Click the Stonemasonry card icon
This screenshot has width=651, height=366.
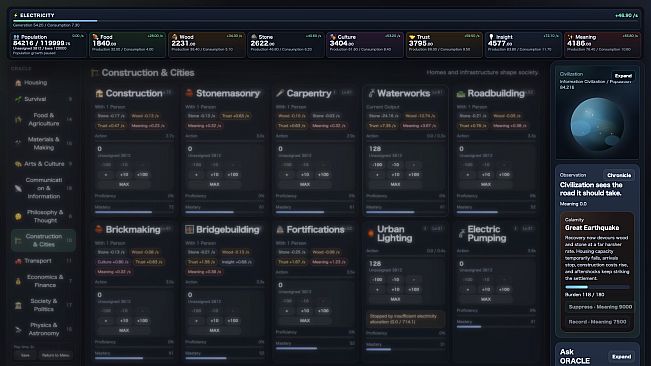(189, 93)
